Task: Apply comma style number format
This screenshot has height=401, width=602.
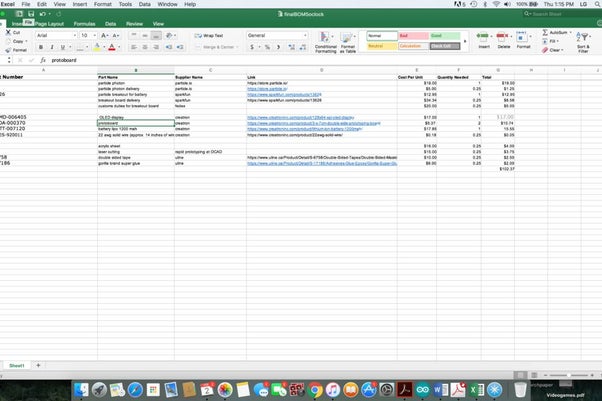Action: coord(278,47)
